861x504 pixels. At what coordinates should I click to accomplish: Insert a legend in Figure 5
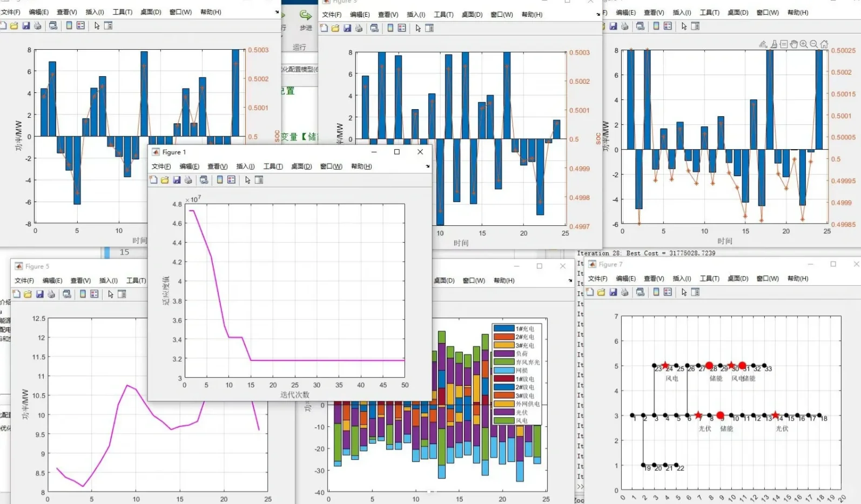click(x=94, y=294)
